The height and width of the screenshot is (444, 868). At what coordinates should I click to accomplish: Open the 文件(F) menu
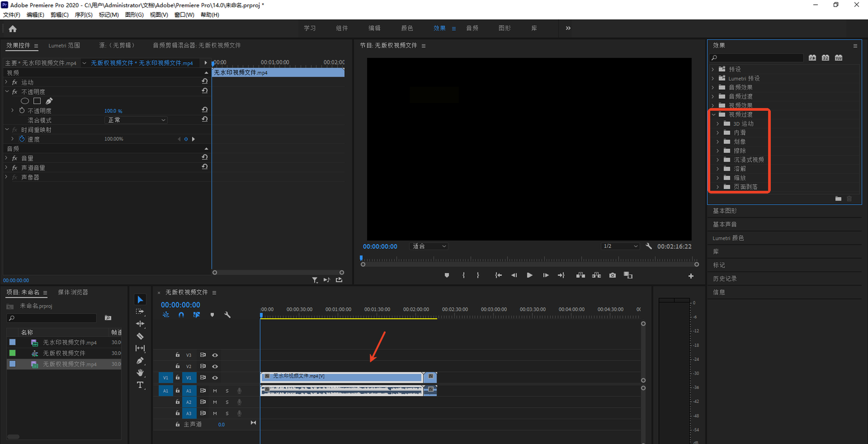tap(11, 14)
